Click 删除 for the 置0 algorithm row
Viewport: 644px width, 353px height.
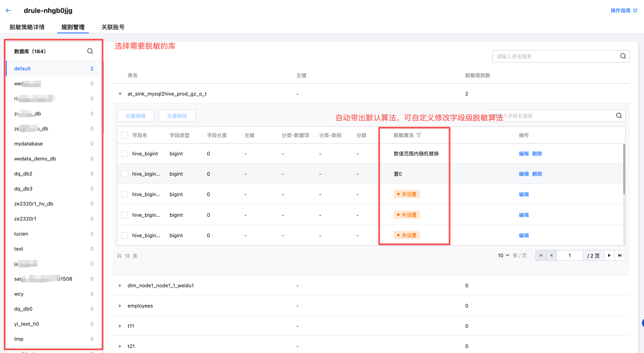tap(537, 174)
